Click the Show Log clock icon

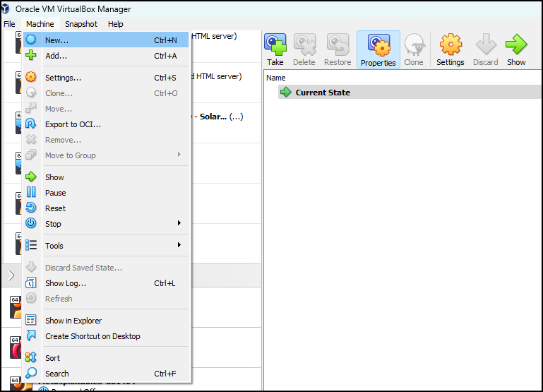coord(31,283)
